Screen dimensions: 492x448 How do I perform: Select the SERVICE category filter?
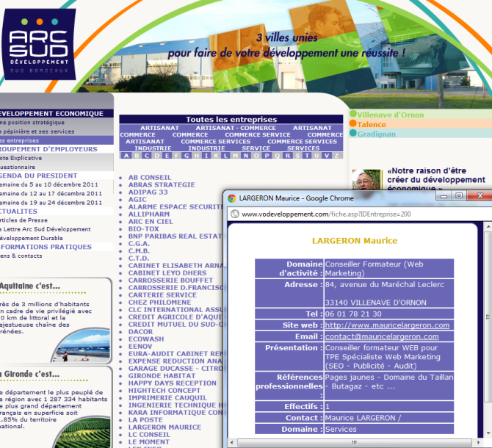(x=256, y=148)
